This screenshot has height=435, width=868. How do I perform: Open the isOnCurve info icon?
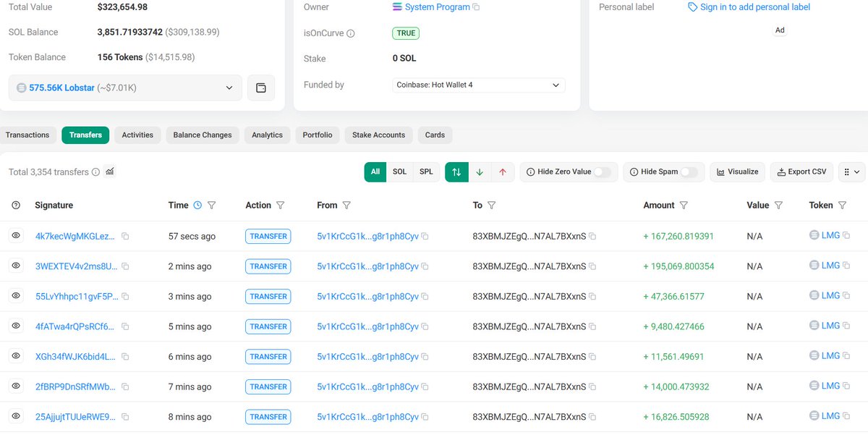coord(351,33)
